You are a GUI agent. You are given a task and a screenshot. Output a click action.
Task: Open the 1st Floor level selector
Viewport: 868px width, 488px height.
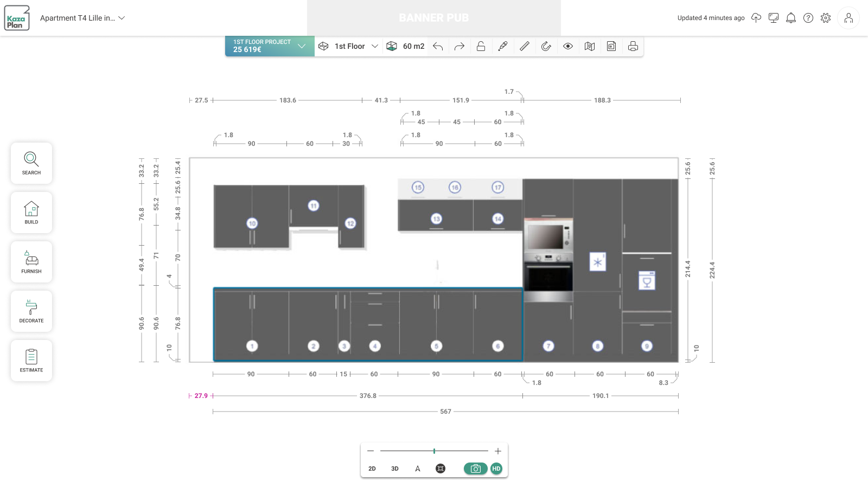348,46
